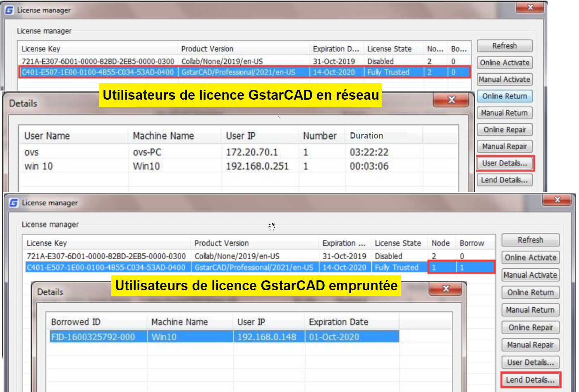Click Online Activate in the upper License manager

pyautogui.click(x=505, y=63)
